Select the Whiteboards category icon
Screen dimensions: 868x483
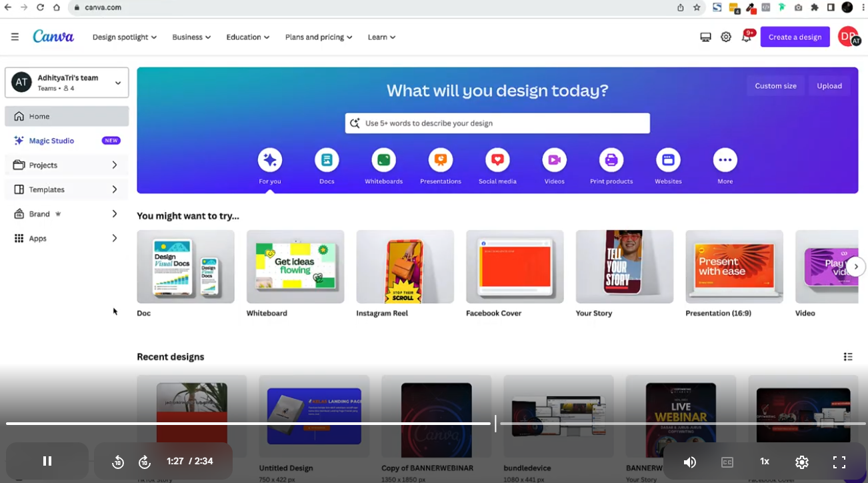point(383,160)
